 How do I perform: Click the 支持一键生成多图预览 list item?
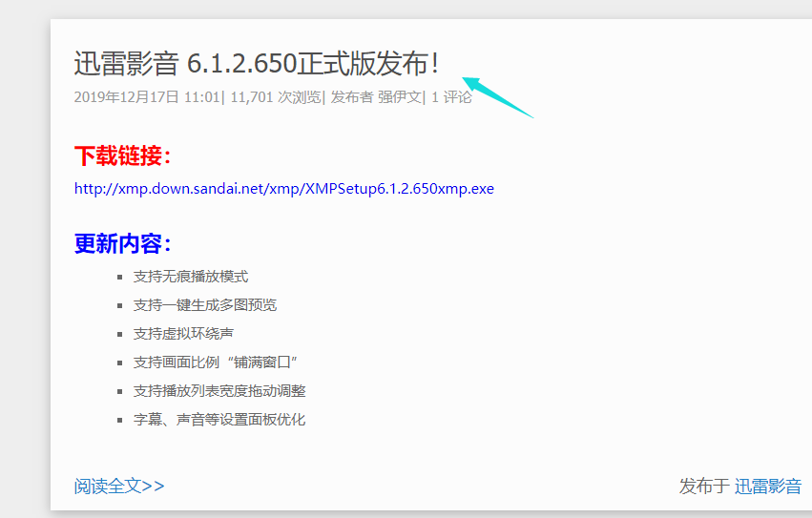pos(205,305)
